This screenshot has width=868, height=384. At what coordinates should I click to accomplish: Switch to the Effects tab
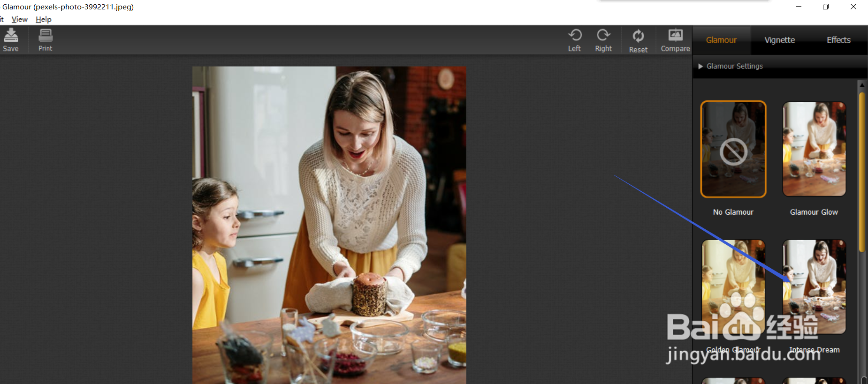click(x=838, y=40)
